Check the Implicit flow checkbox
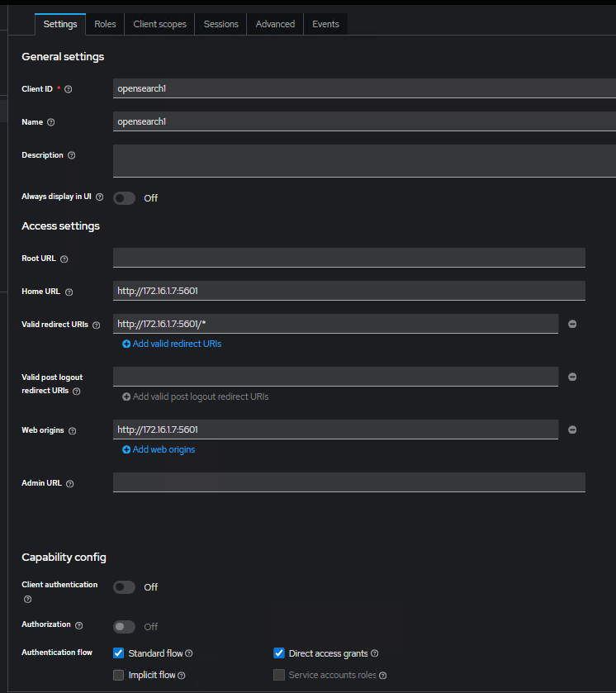 click(118, 675)
